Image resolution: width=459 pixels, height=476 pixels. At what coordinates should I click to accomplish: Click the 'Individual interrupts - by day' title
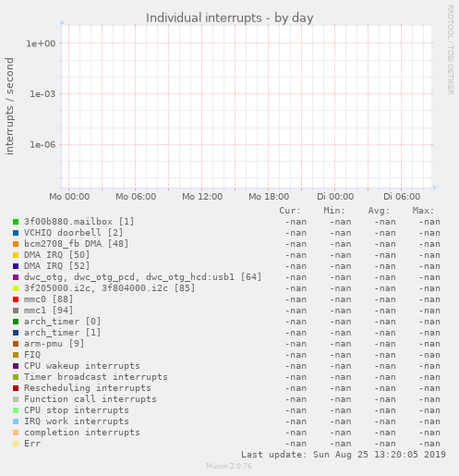pos(230,18)
